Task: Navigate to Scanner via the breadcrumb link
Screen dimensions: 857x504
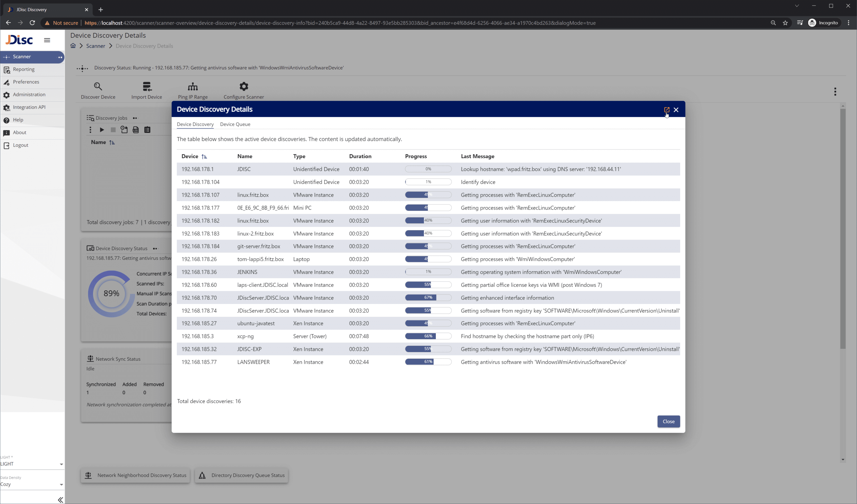Action: [96, 46]
